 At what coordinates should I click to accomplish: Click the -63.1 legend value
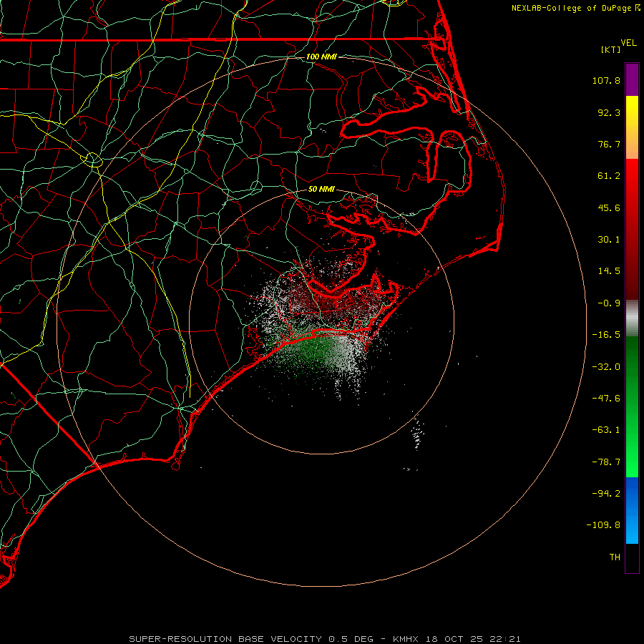click(x=606, y=430)
